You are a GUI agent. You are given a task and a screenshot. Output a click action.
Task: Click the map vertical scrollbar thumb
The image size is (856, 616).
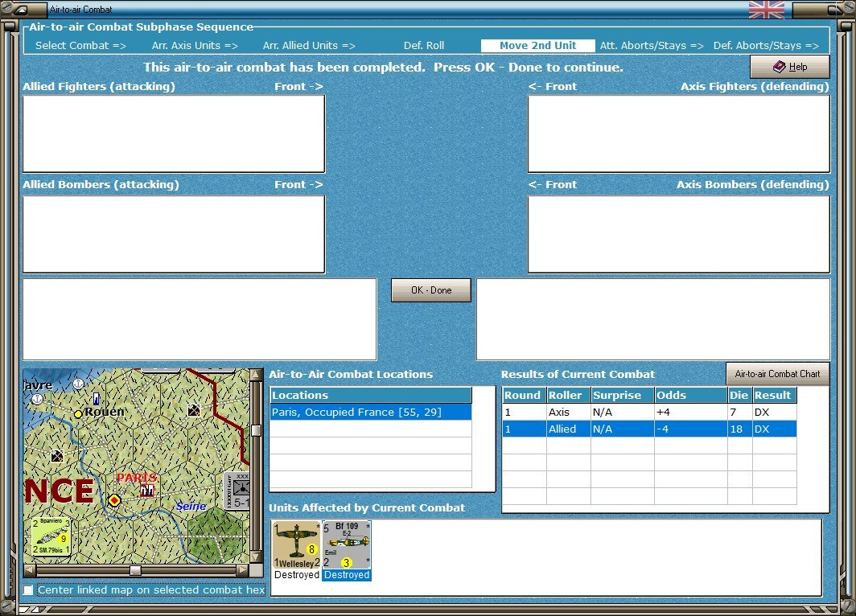(255, 430)
